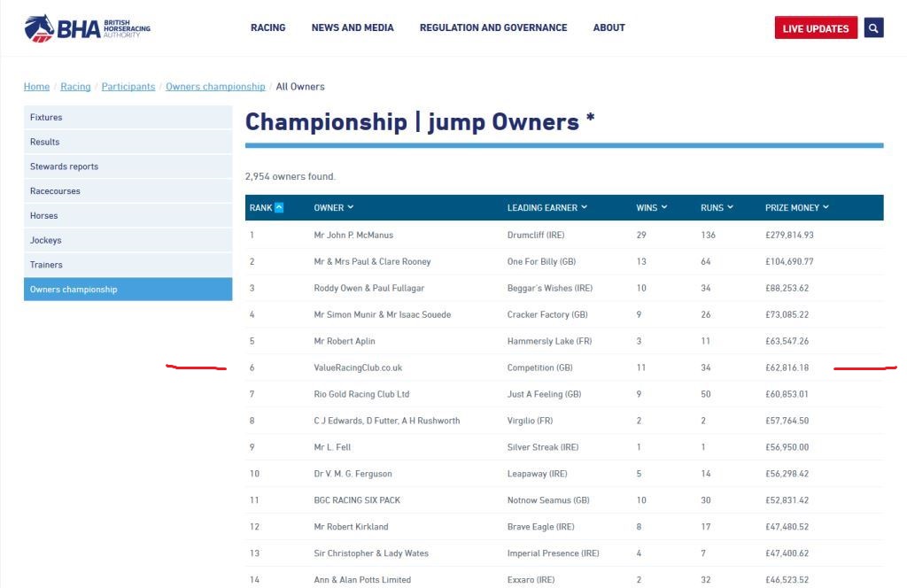Image resolution: width=907 pixels, height=588 pixels.
Task: Open Stewards reports in sidebar
Action: coord(128,166)
